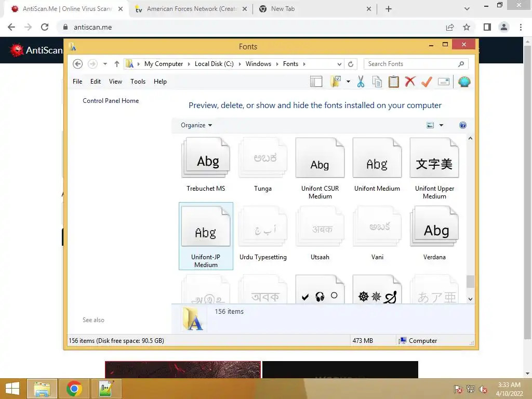Bookmark this page star icon

coord(467,27)
